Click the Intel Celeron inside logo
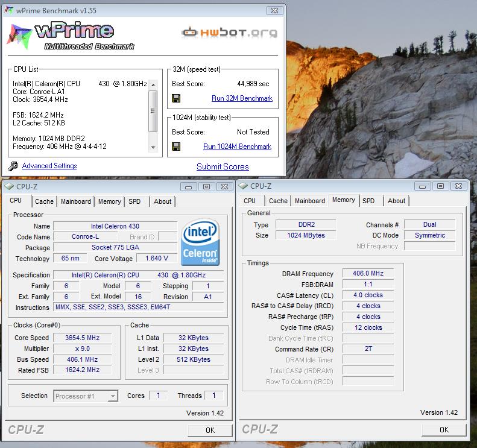Viewport: 477px width, 448px height. [200, 242]
